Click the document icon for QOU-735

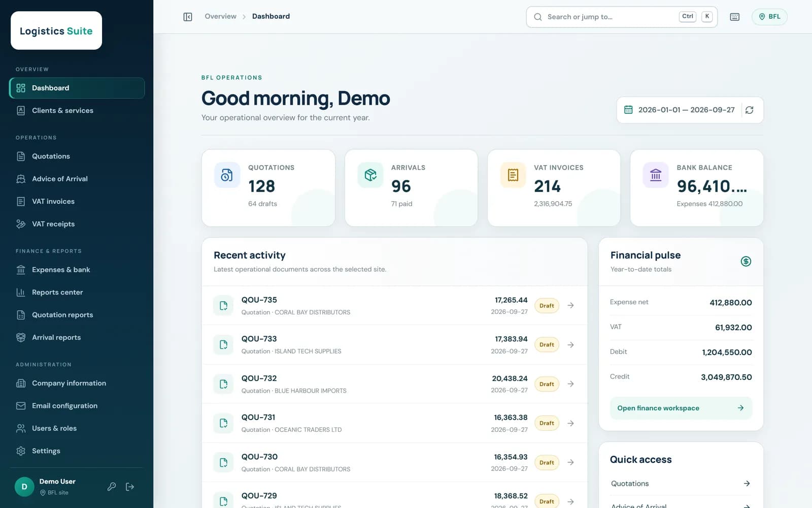223,305
